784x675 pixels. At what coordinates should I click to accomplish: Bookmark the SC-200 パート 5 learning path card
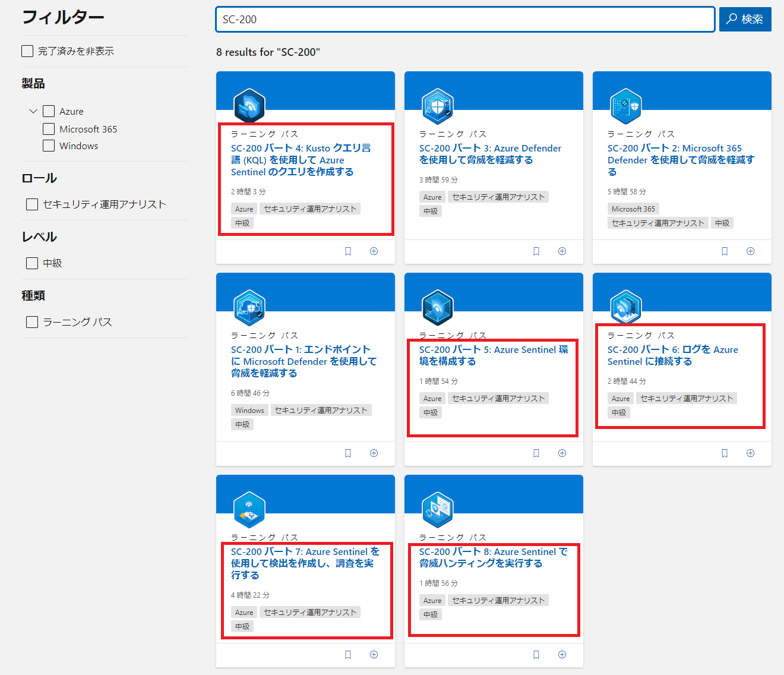536,453
